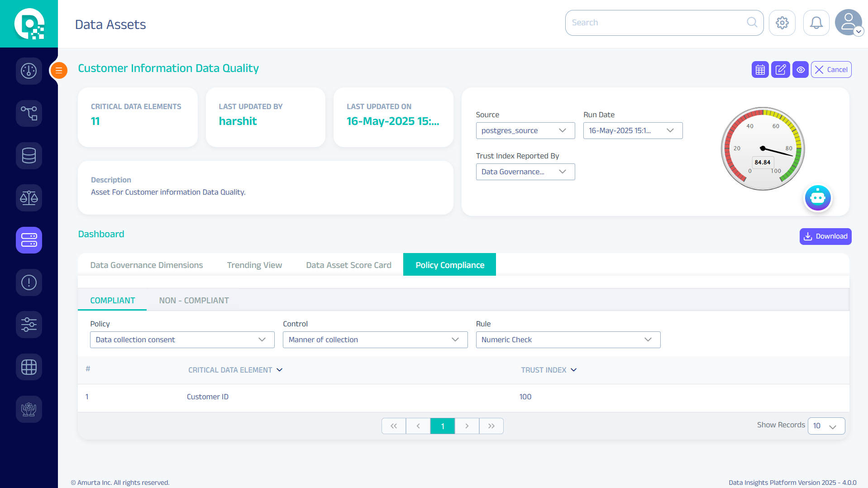868x488 pixels.
Task: Select the NON - COMPLIANT tab
Action: [x=194, y=300]
